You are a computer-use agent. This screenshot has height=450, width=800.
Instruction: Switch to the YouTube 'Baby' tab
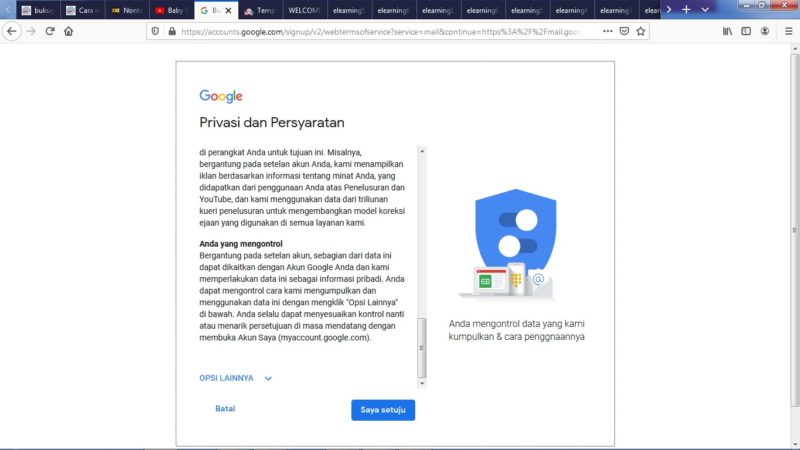tap(171, 10)
